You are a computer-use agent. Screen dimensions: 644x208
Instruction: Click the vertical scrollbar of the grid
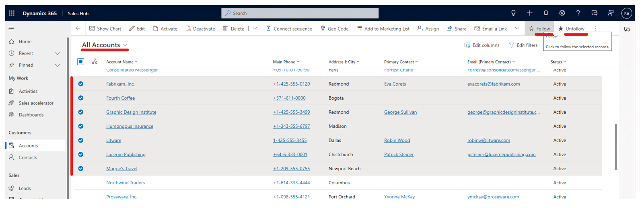click(615, 147)
